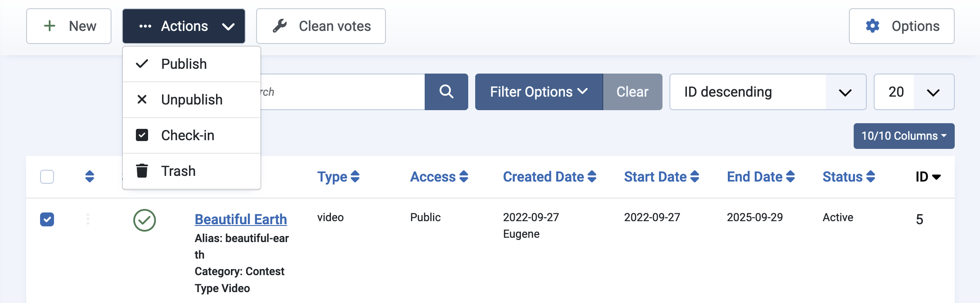Click the checkbox icon next to Check-in
The image size is (980, 303).
142,135
